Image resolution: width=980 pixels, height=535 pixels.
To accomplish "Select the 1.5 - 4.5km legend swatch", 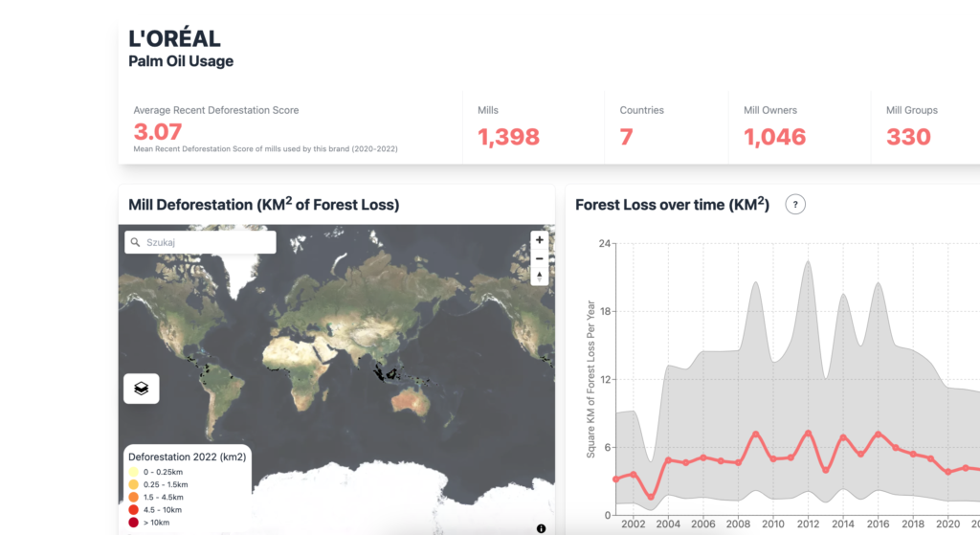I will [x=133, y=497].
